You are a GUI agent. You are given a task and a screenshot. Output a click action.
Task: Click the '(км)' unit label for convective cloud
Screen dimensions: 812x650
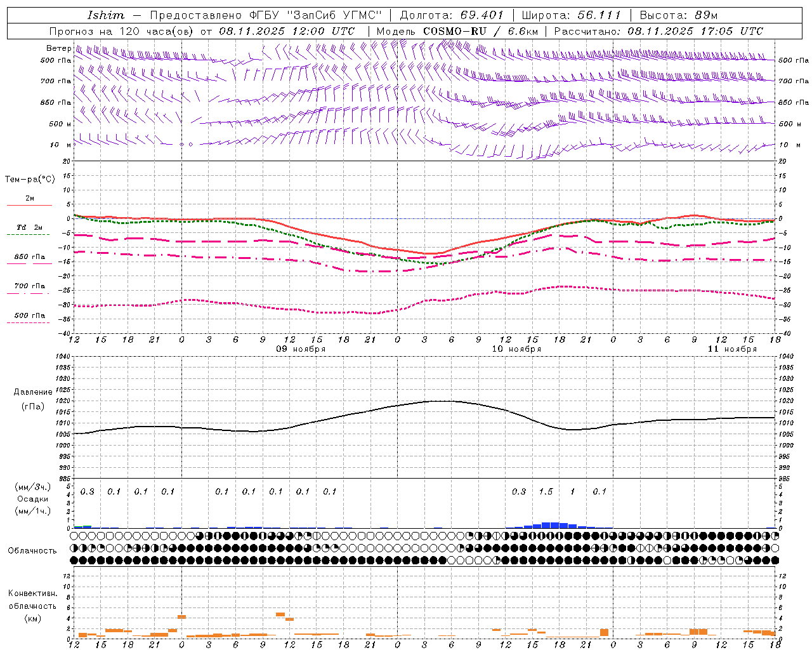click(x=33, y=618)
